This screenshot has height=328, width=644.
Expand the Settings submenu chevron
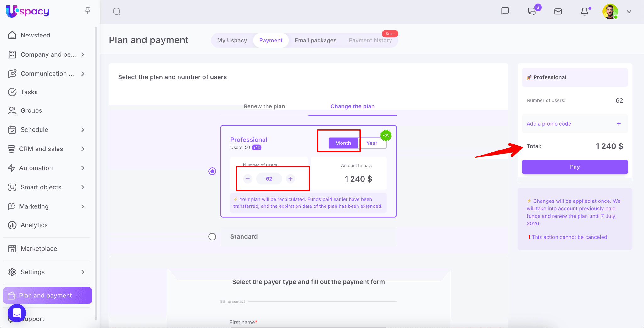pyautogui.click(x=83, y=272)
